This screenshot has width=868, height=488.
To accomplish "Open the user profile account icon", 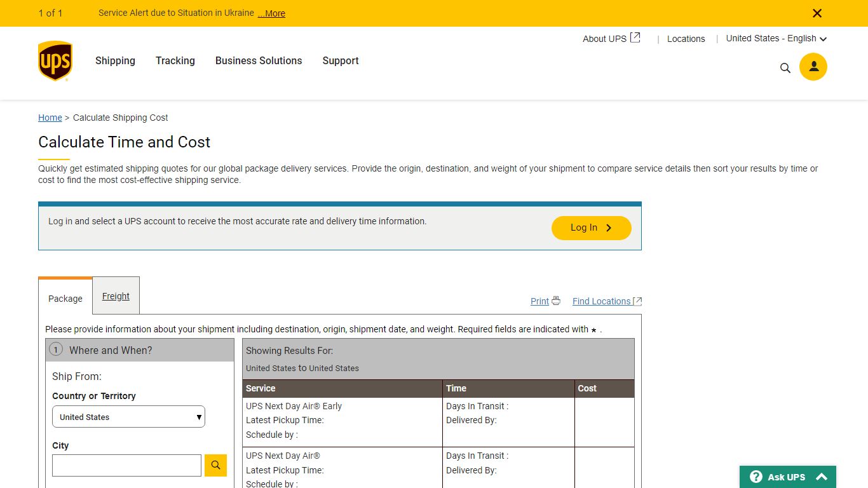I will tap(813, 67).
